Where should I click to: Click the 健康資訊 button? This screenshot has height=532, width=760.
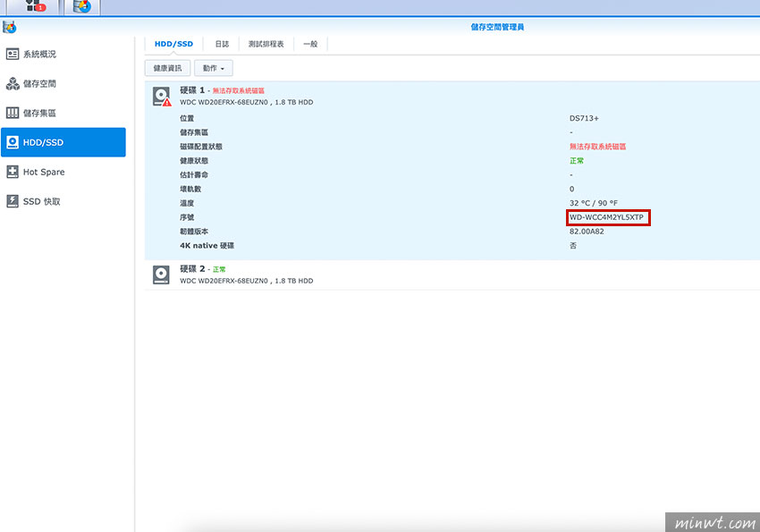click(x=167, y=67)
